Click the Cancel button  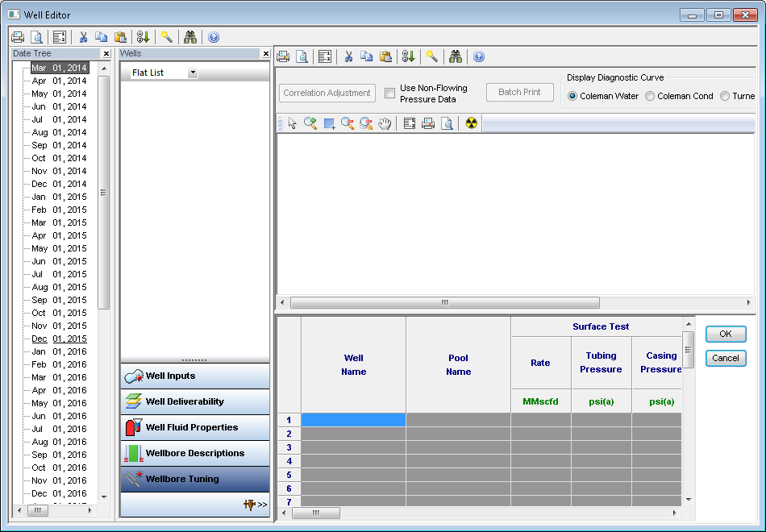[x=725, y=358]
